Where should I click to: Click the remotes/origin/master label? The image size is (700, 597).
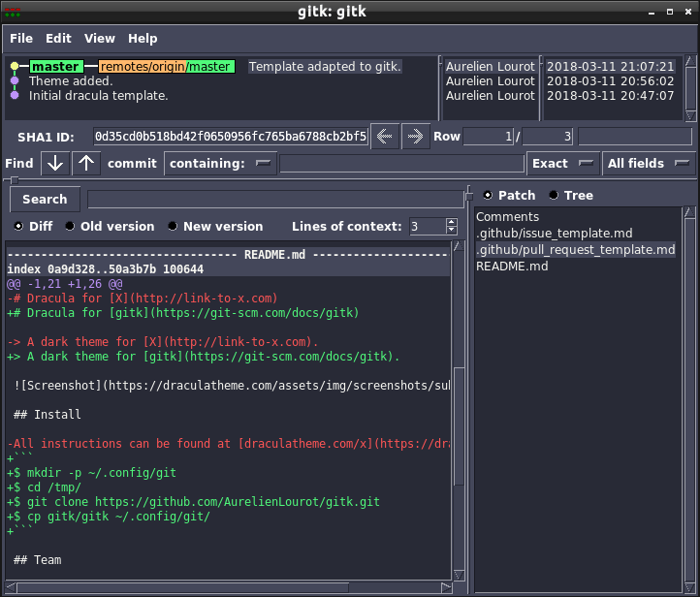(x=166, y=67)
